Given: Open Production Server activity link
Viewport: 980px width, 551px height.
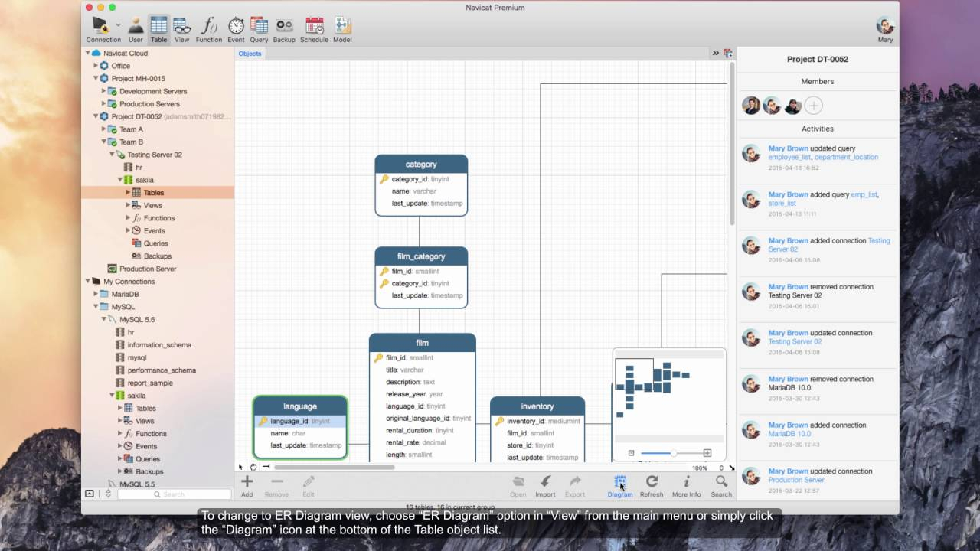Looking at the screenshot, I should (796, 480).
